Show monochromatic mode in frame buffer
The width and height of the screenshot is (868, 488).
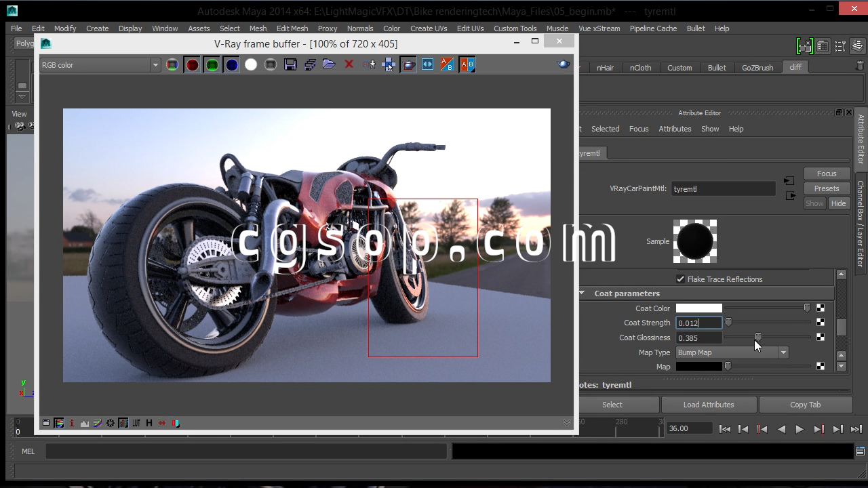click(271, 65)
